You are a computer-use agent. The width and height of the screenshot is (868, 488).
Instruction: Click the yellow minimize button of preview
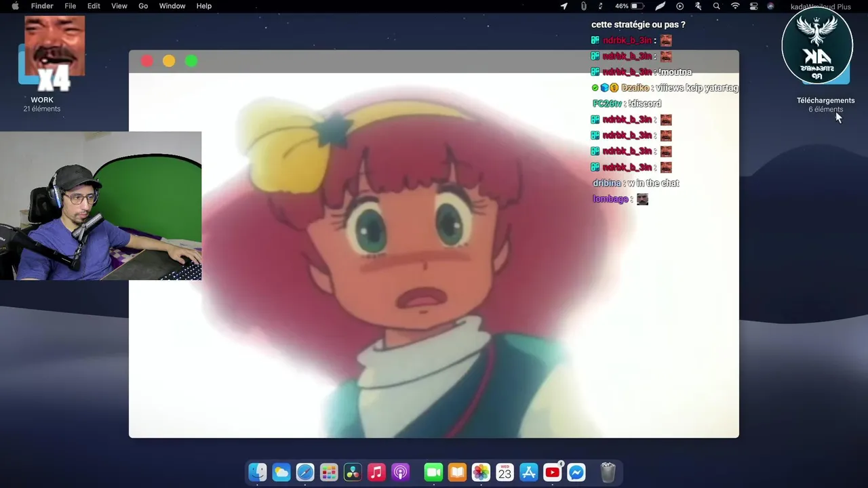click(x=169, y=61)
